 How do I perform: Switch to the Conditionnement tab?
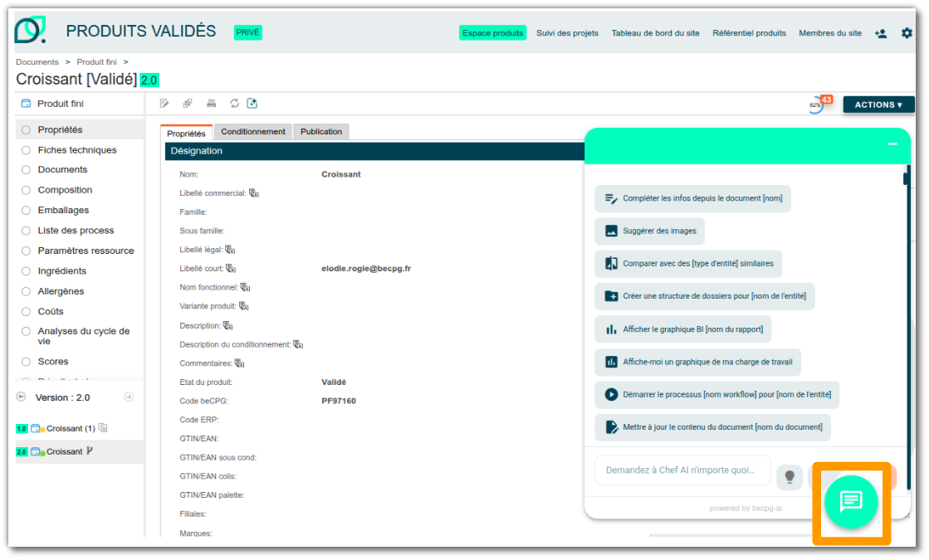click(x=253, y=131)
